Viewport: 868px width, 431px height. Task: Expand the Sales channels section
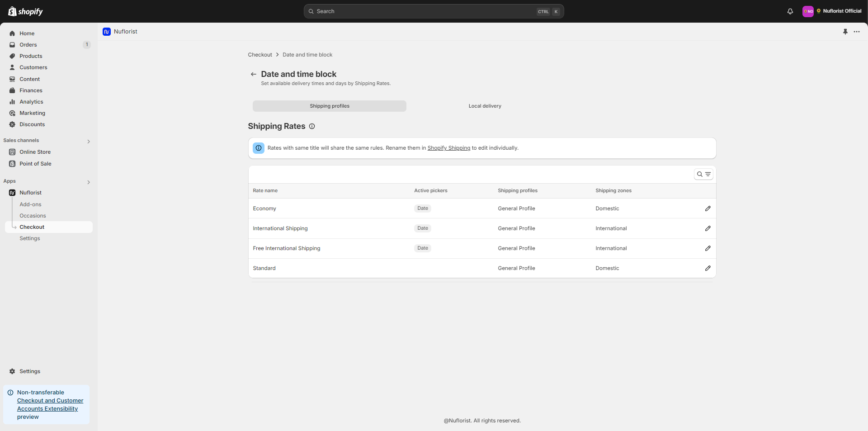(x=89, y=142)
